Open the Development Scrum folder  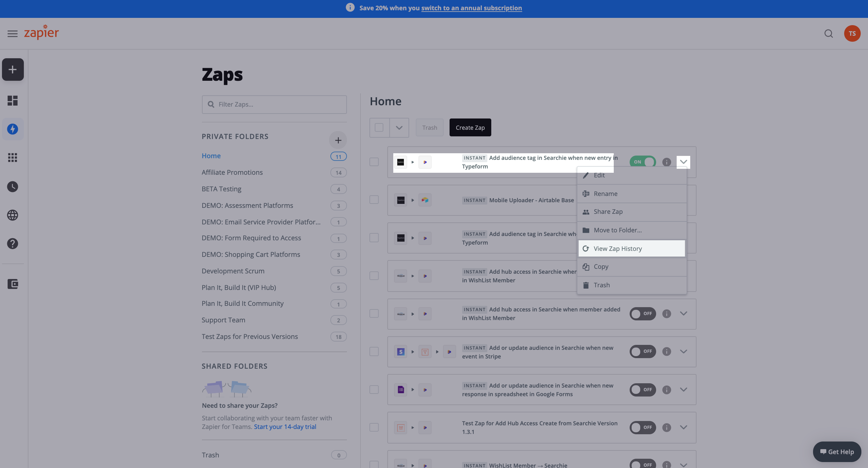click(233, 271)
